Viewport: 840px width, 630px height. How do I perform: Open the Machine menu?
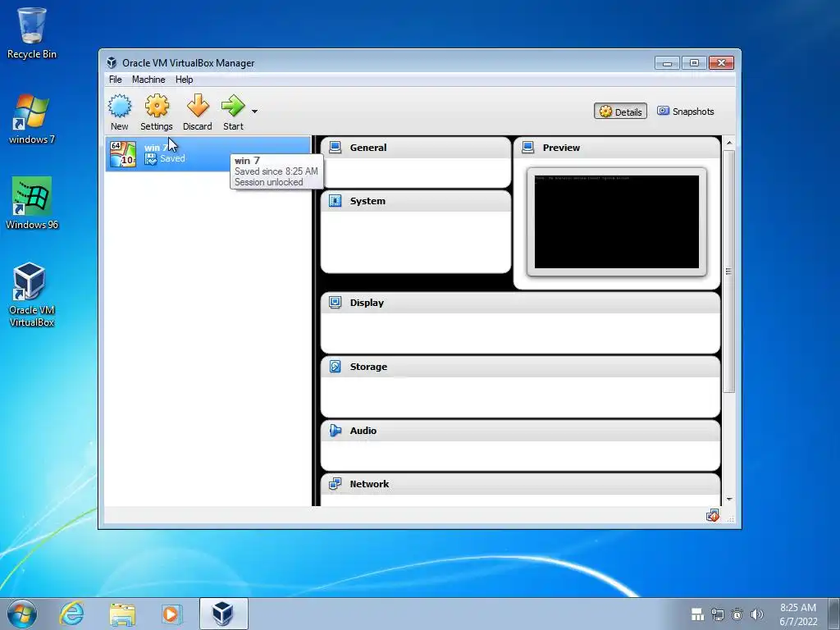(148, 80)
